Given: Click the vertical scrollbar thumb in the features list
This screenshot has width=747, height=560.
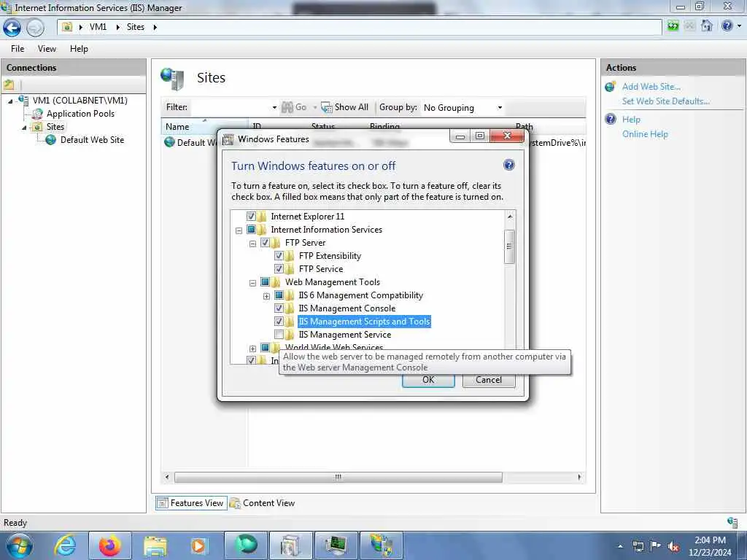Looking at the screenshot, I should click(509, 246).
